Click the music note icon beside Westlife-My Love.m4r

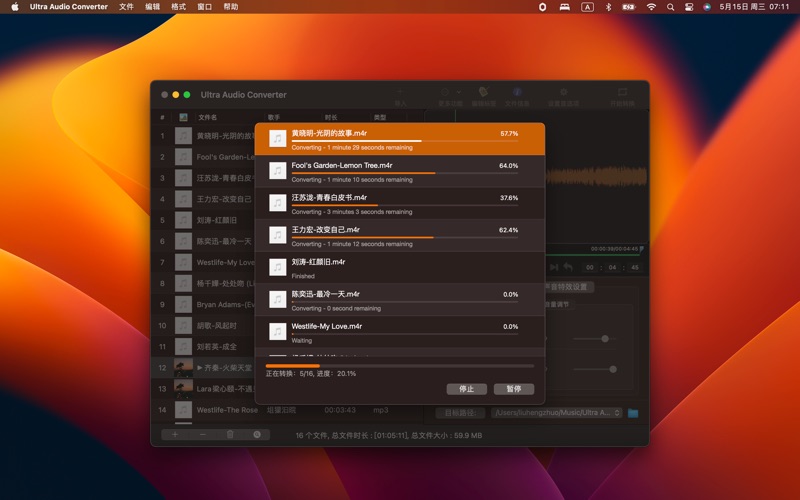tap(278, 332)
